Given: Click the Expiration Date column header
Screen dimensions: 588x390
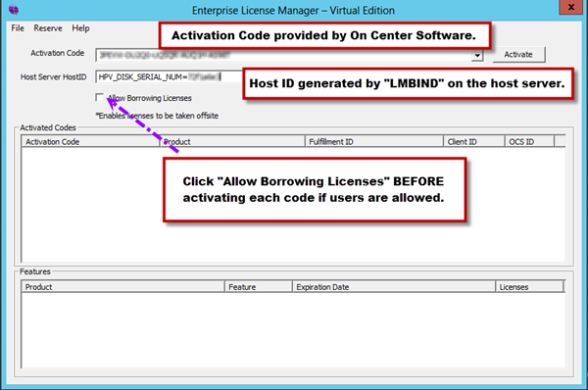Looking at the screenshot, I should coord(394,287).
